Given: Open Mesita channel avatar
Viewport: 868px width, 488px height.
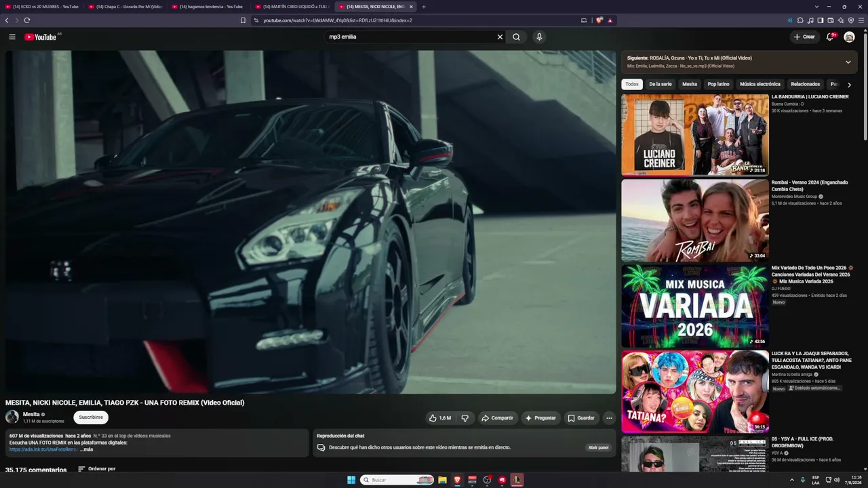Looking at the screenshot, I should pyautogui.click(x=12, y=417).
